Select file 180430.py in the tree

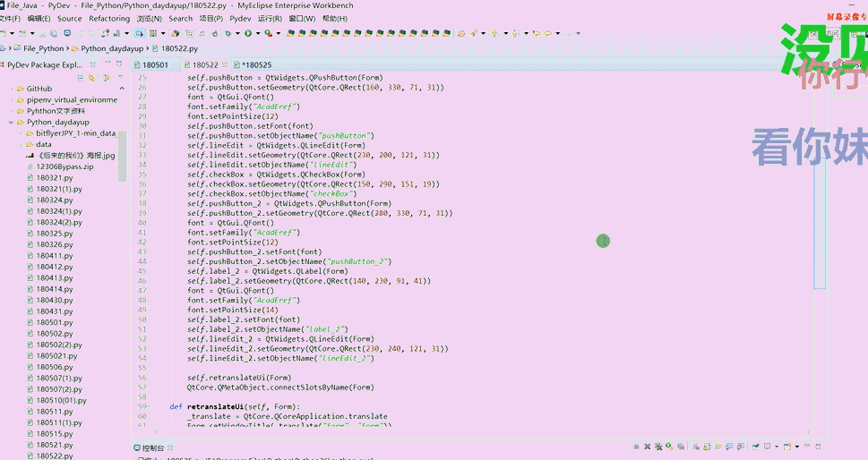55,300
